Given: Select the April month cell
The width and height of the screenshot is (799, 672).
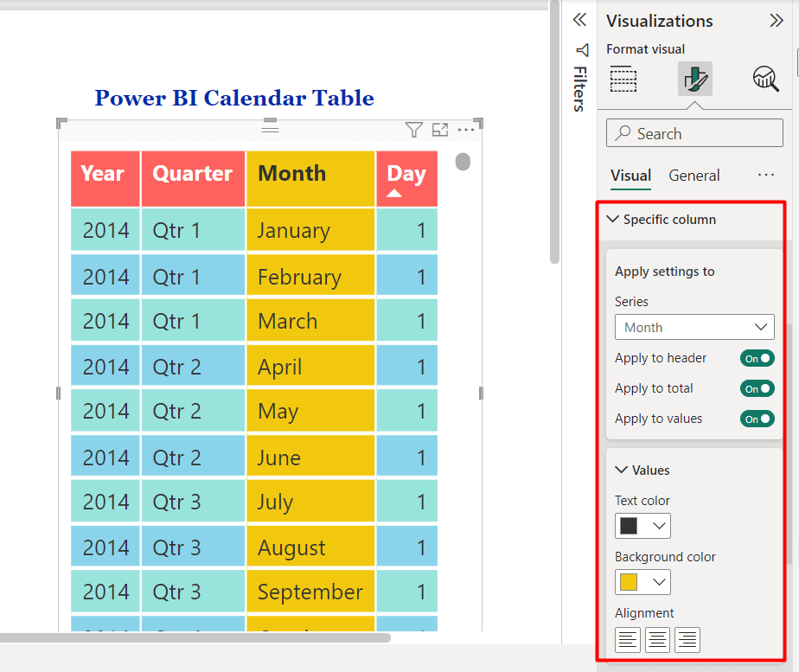Looking at the screenshot, I should (x=310, y=367).
